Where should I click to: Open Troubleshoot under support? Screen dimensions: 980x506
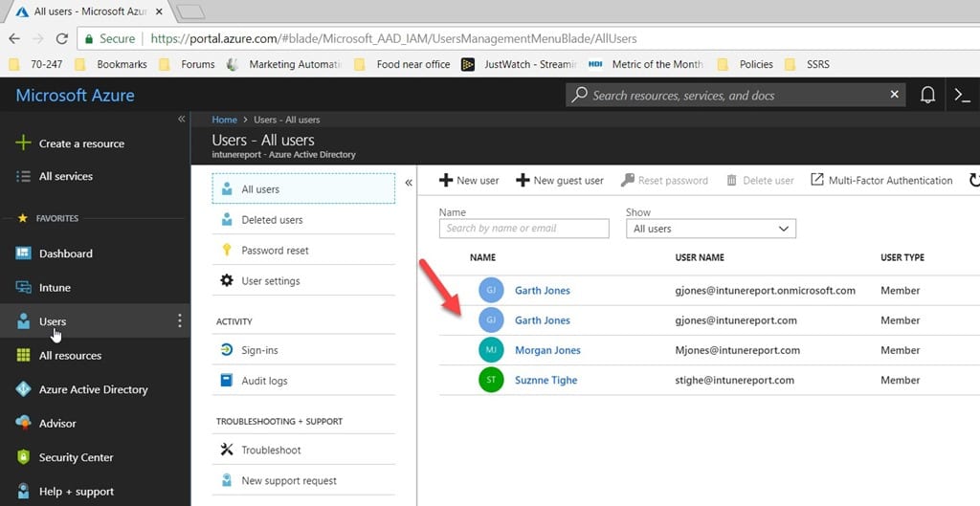click(303, 450)
